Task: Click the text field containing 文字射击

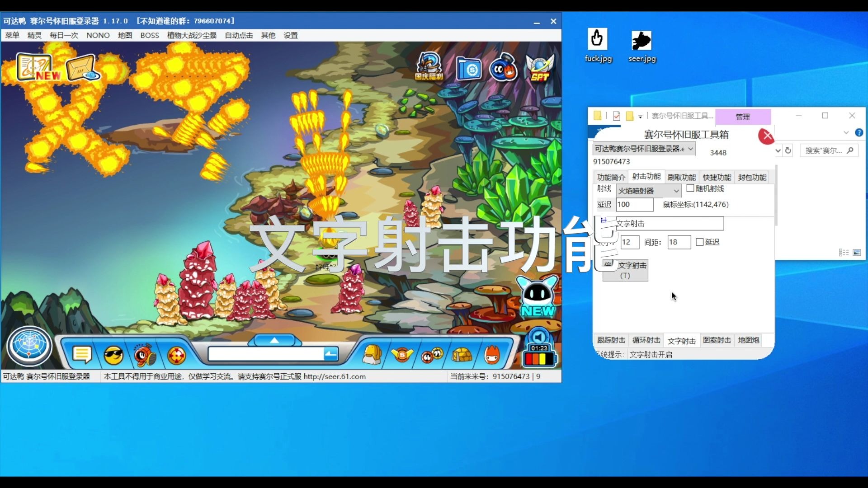Action: [x=669, y=223]
